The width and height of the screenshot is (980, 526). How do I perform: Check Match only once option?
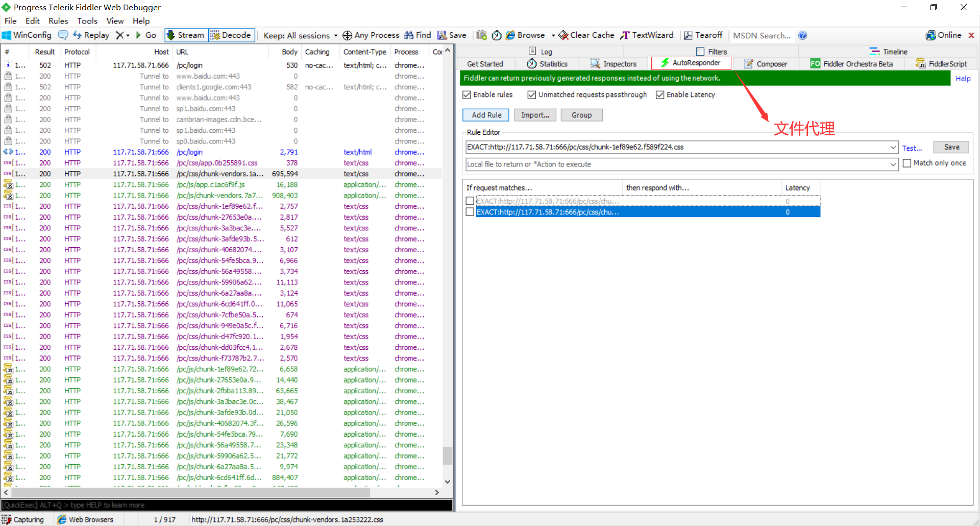pyautogui.click(x=907, y=163)
